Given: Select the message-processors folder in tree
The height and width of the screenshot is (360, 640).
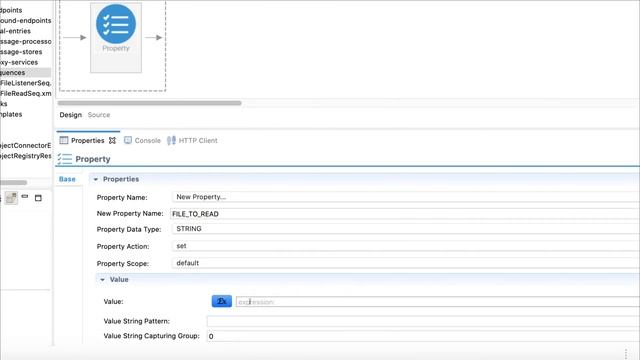Looking at the screenshot, I should (x=26, y=42).
